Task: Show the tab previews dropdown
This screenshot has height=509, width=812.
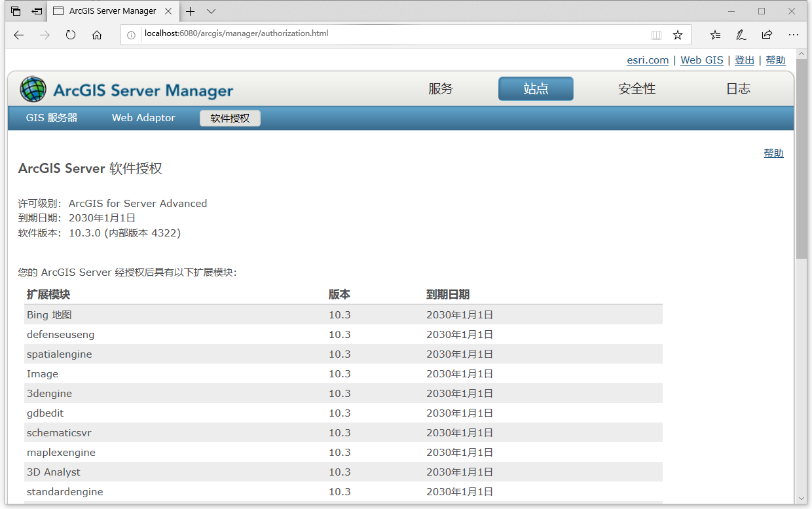Action: click(211, 11)
